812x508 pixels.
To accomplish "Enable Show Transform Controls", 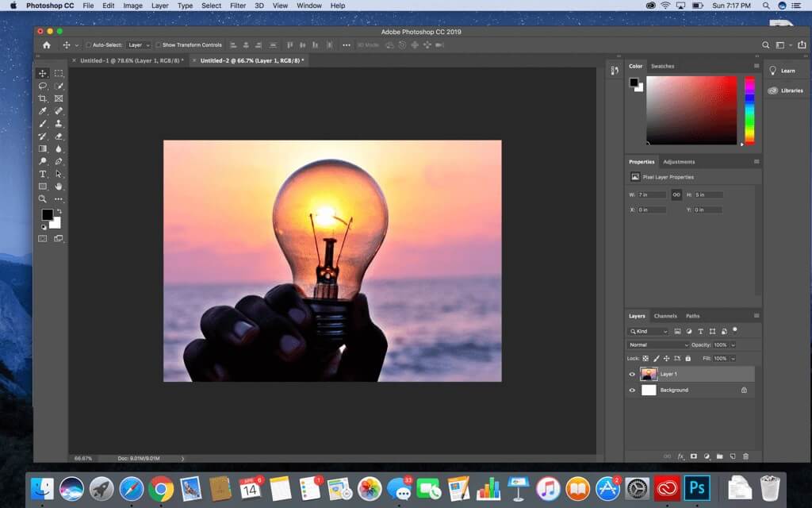I will point(157,45).
